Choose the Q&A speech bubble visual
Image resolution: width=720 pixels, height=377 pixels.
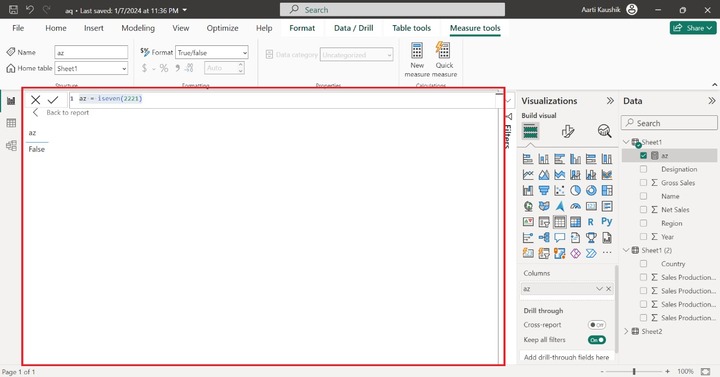(x=559, y=237)
